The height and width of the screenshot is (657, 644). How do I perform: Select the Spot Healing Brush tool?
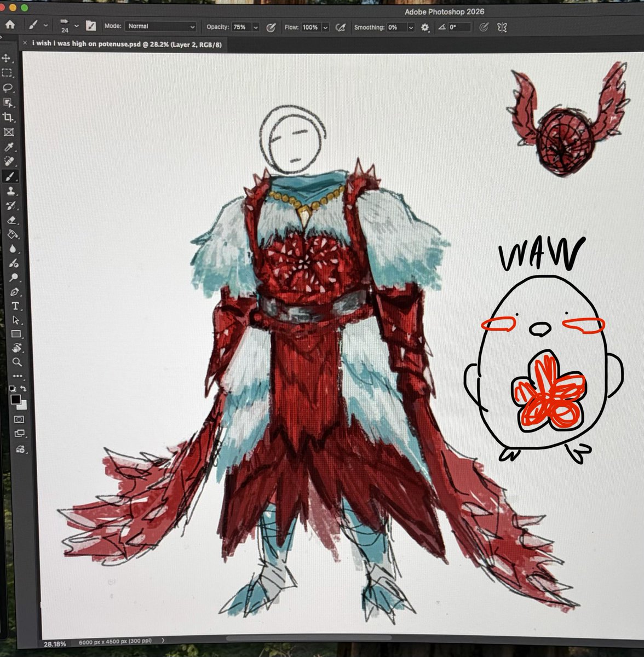click(x=9, y=162)
